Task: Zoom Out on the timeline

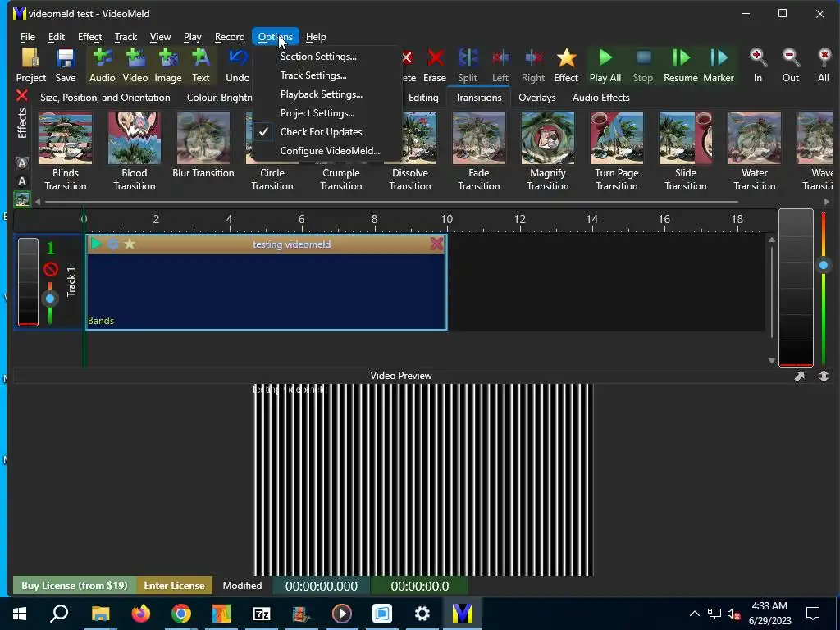Action: click(x=791, y=66)
